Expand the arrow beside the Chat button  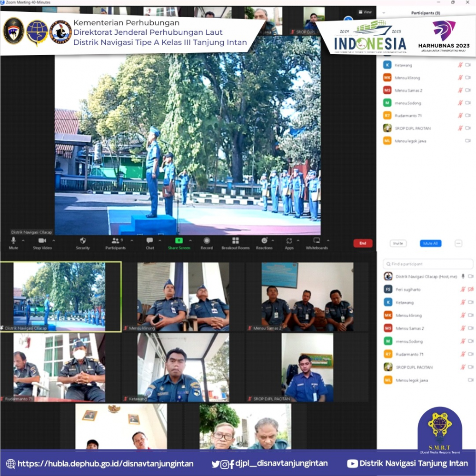tap(159, 240)
